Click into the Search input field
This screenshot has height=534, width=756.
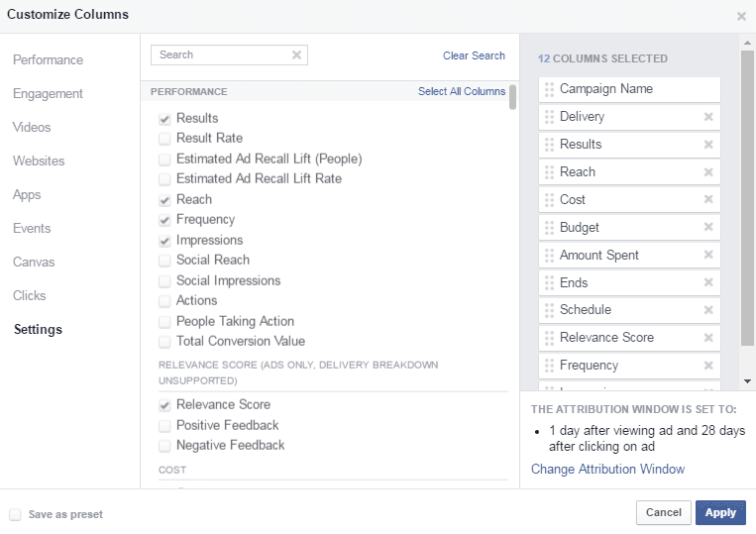(x=222, y=55)
